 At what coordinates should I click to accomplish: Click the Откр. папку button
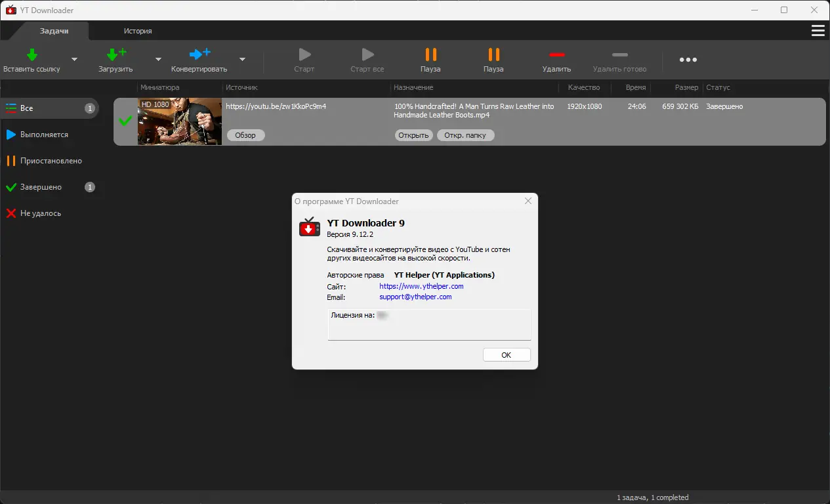point(465,135)
